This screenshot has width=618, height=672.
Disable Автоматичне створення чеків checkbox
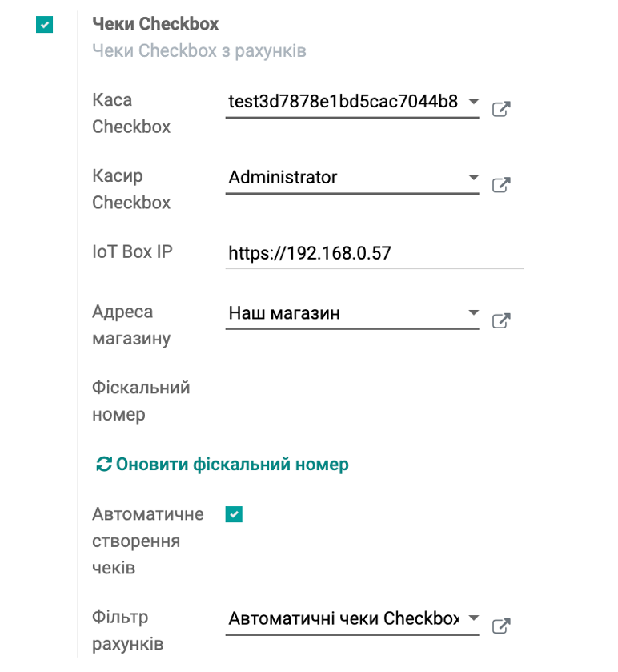point(234,514)
